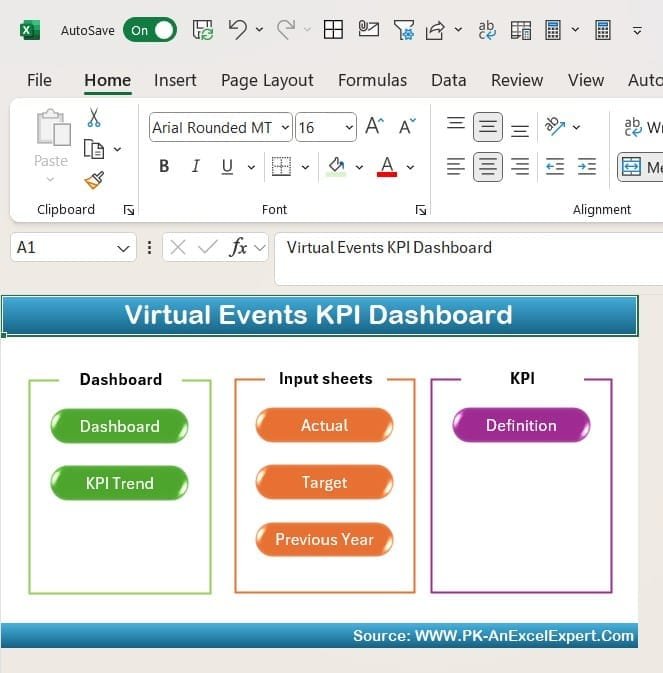Toggle Bold formatting

coord(164,166)
